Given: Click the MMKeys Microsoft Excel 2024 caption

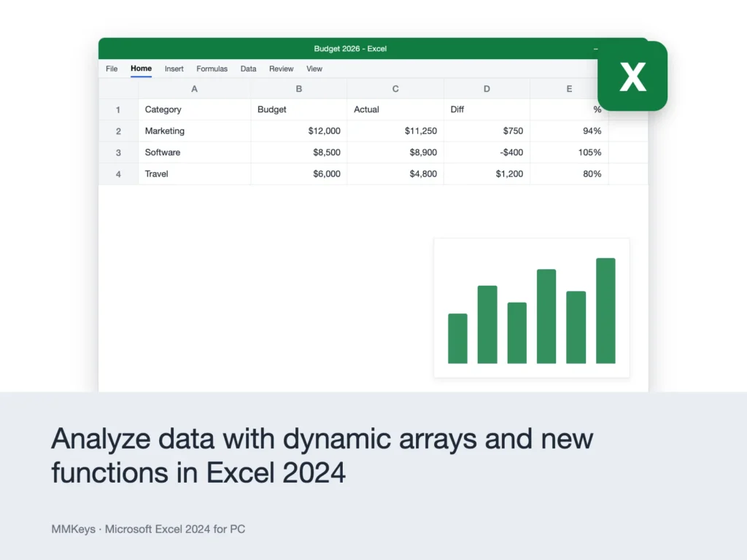Looking at the screenshot, I should 148,529.
